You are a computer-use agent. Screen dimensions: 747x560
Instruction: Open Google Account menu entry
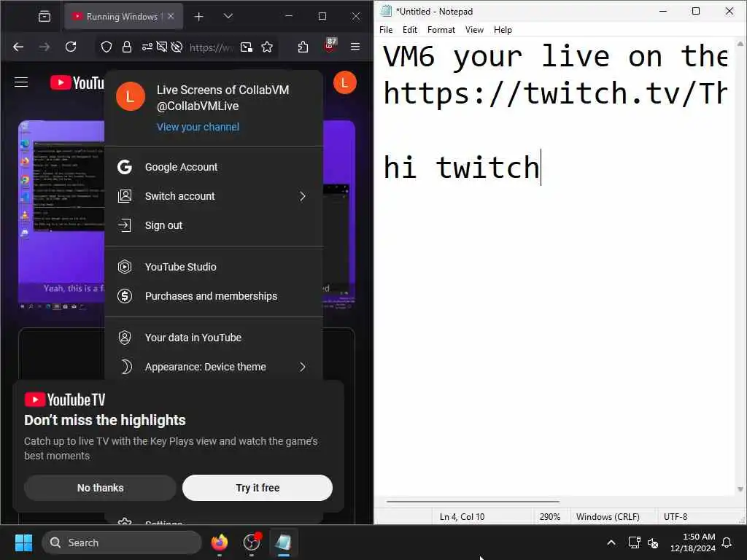pyautogui.click(x=214, y=167)
